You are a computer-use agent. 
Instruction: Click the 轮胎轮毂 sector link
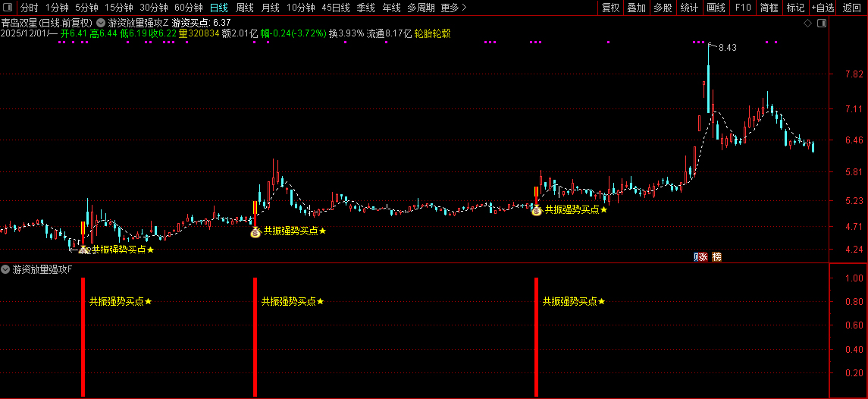(432, 33)
